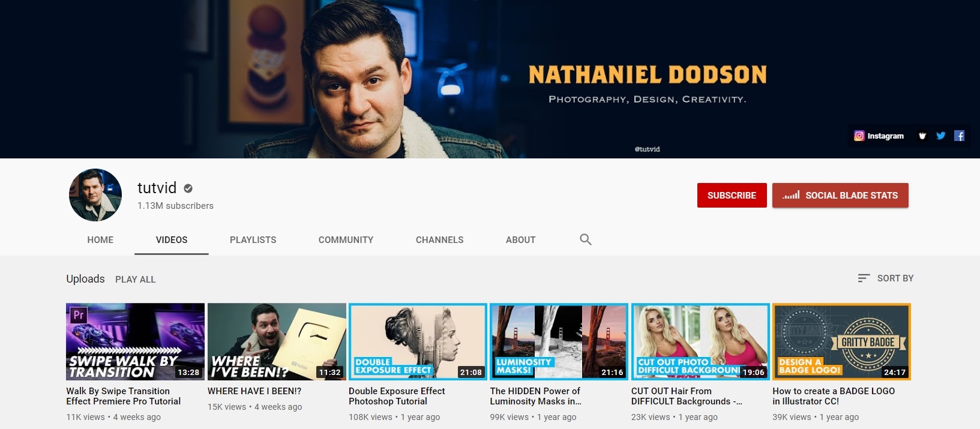Click title 'How to create a BADGE LOGO'
This screenshot has height=429, width=980.
834,396
